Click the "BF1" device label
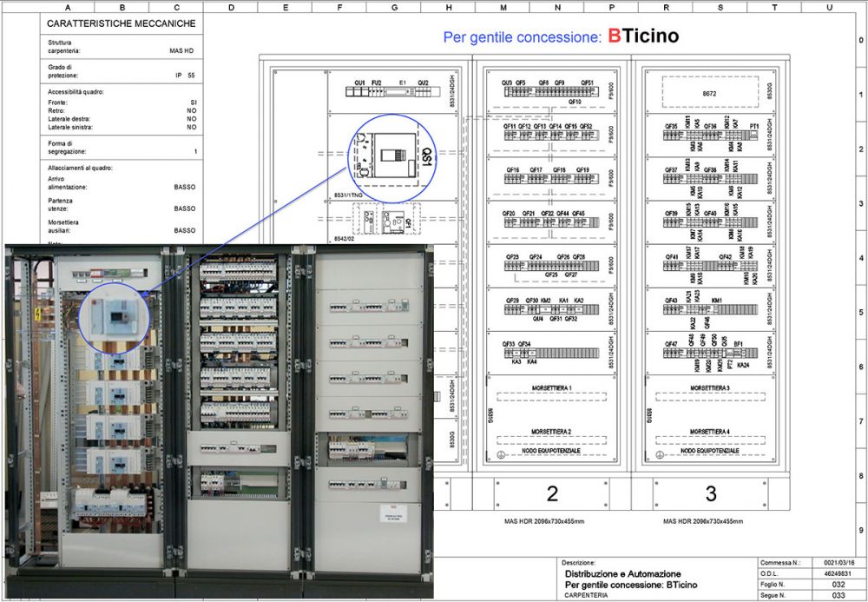This screenshot has width=868, height=602. coord(738,344)
